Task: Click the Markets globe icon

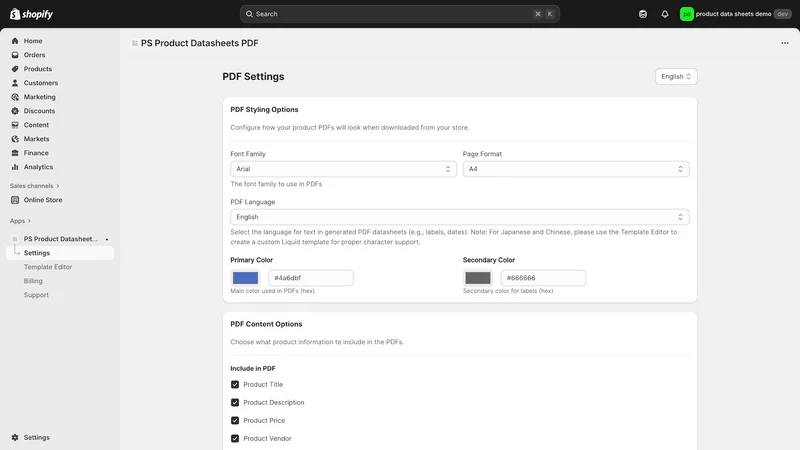Action: [15, 139]
